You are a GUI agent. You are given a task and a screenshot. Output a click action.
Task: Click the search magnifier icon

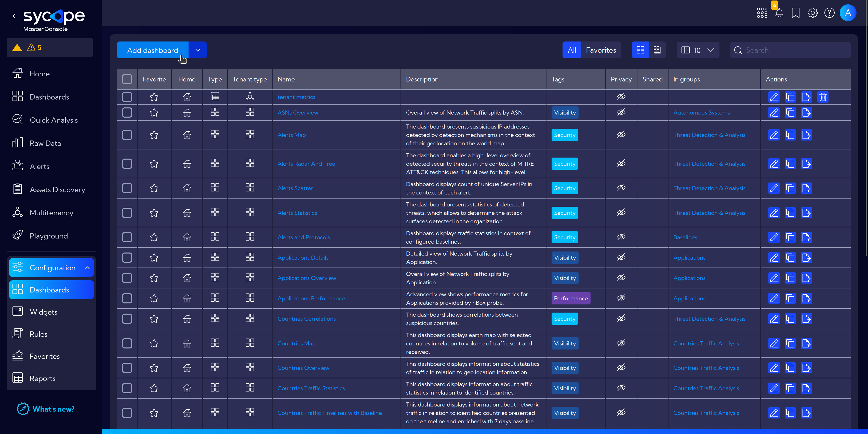point(738,50)
